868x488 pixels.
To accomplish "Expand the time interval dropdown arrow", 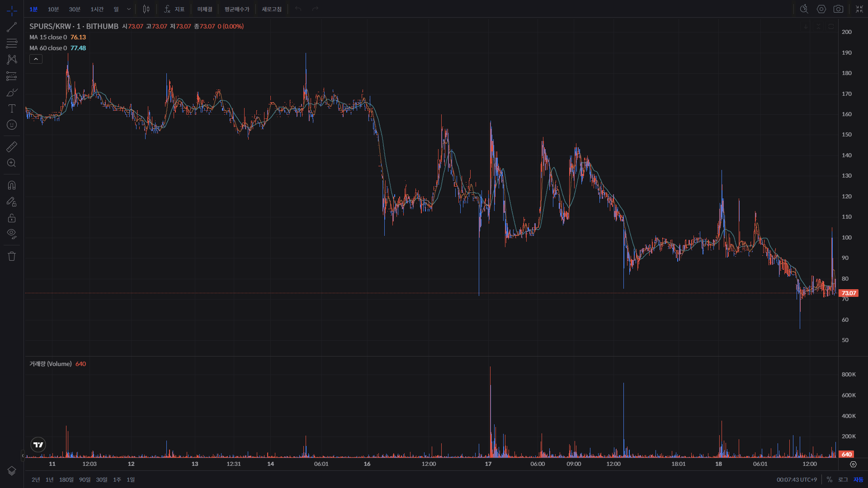I will pyautogui.click(x=129, y=9).
